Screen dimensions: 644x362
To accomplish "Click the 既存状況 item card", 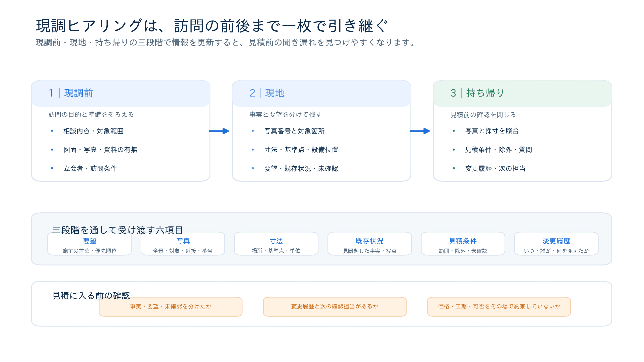I will pos(370,244).
